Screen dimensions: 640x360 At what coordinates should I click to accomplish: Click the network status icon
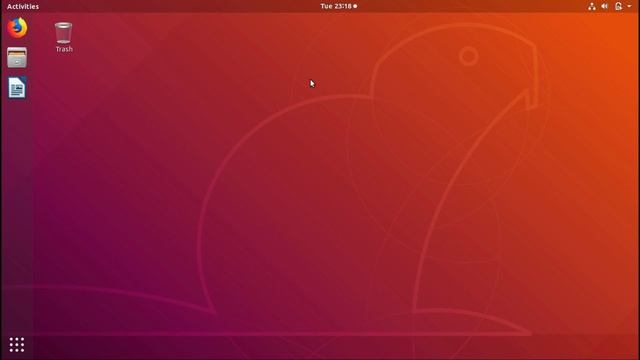[591, 6]
